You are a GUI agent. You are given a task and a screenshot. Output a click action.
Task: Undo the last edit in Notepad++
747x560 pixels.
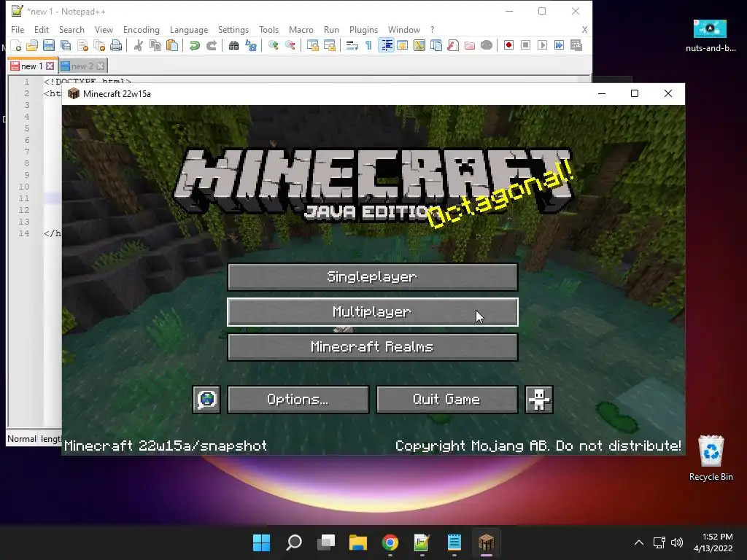194,45
